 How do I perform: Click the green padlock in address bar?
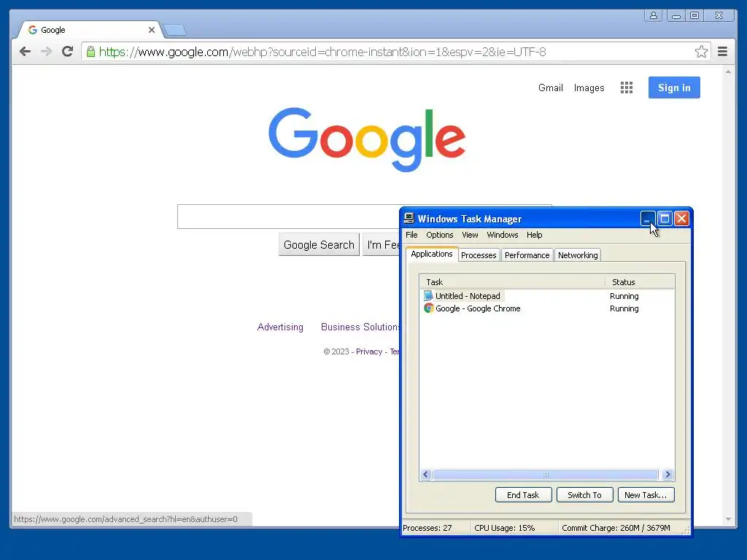90,52
